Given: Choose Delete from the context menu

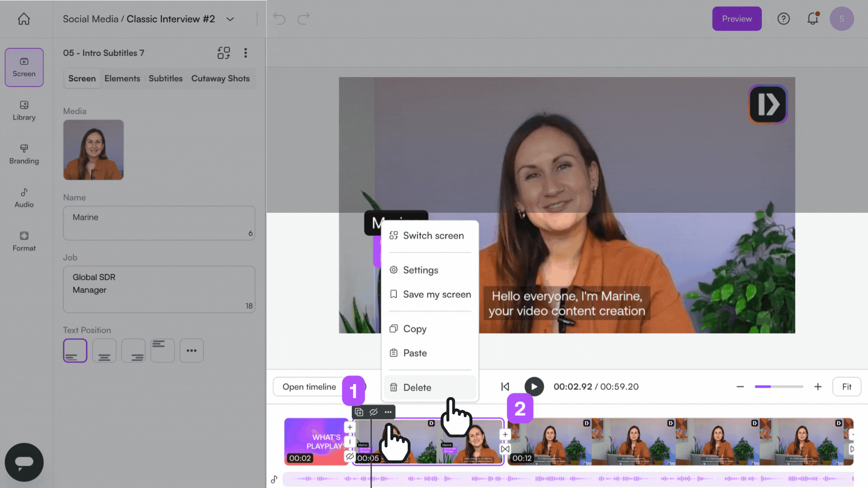Looking at the screenshot, I should pyautogui.click(x=417, y=387).
